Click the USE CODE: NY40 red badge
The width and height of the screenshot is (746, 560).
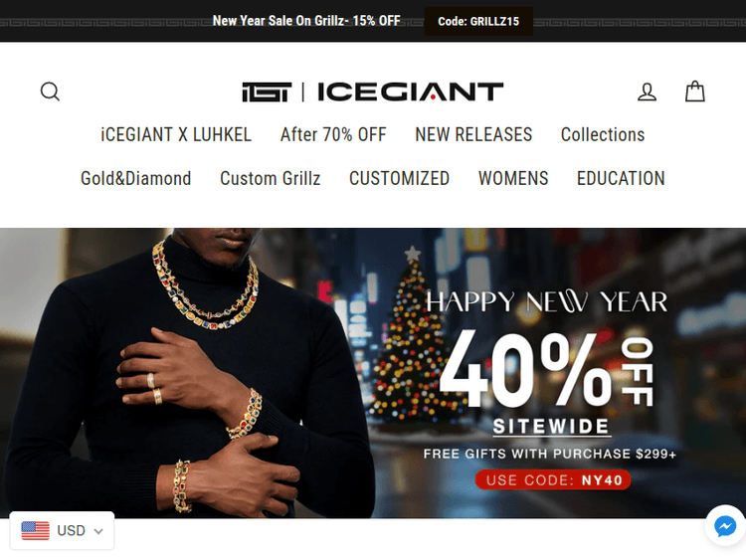[x=553, y=479]
